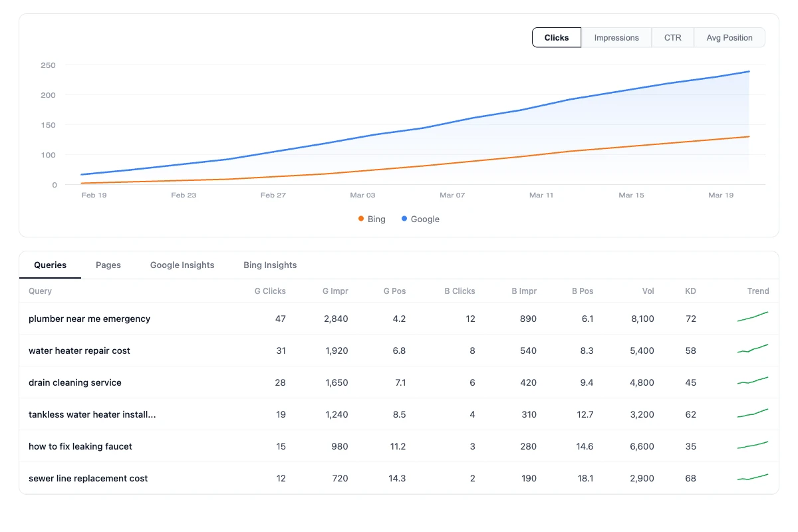Viewport: 798px width, 532px height.
Task: Show CTR metric in chart
Action: click(x=672, y=38)
